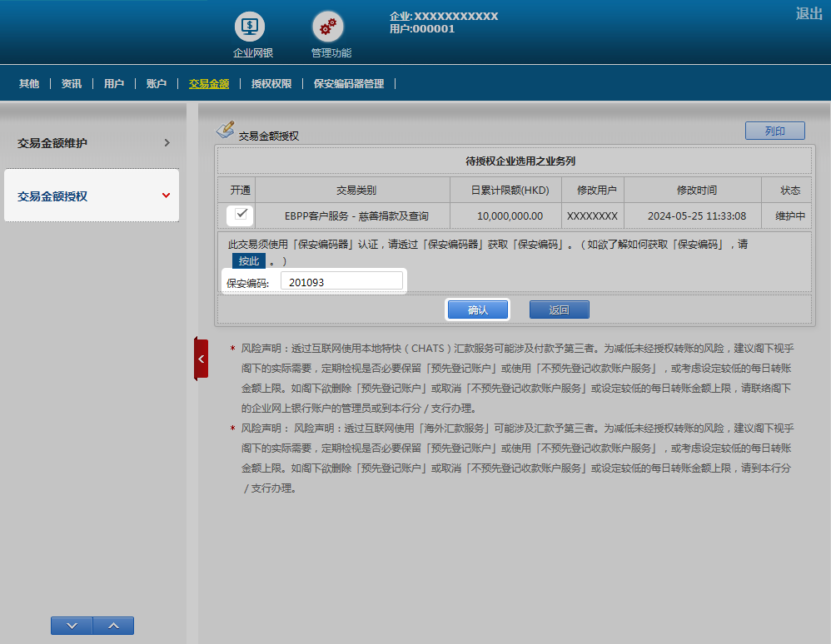Open the 其他 menu
Viewport: 831px width, 644px height.
coord(29,84)
